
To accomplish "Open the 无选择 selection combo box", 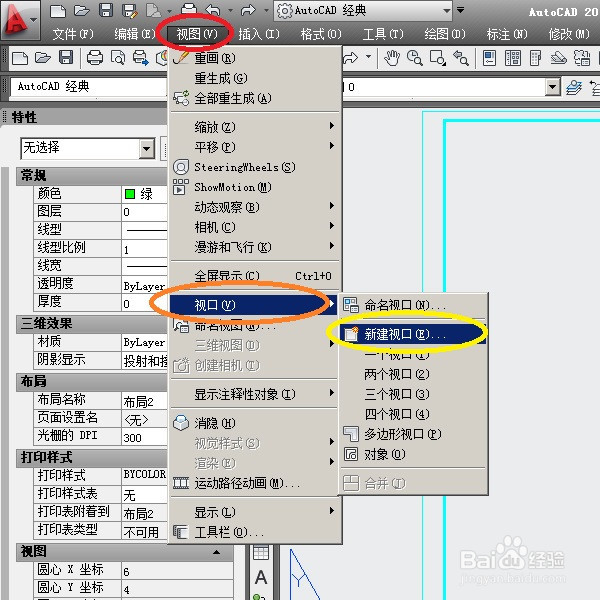I will tap(88, 148).
